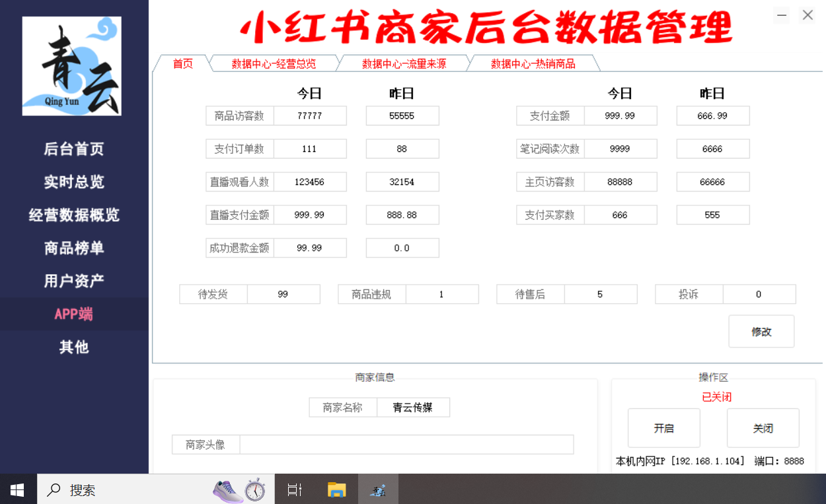Select 后台首页 in the sidebar
The image size is (826, 504).
74,149
